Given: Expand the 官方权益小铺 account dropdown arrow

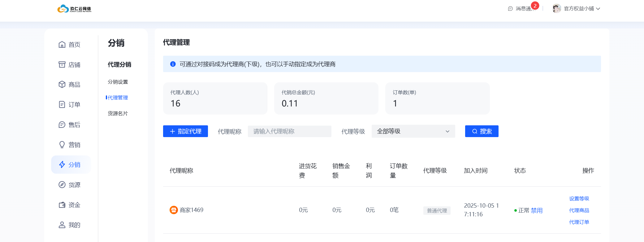Looking at the screenshot, I should tap(598, 9).
